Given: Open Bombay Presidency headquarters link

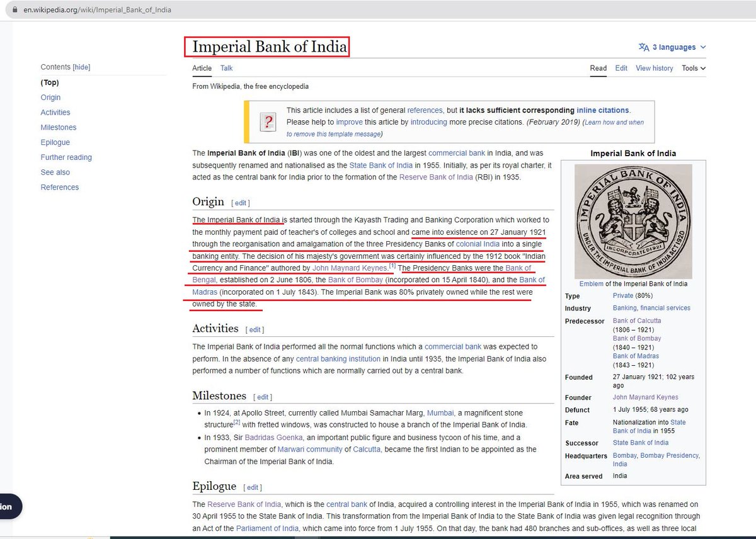Looking at the screenshot, I should tap(670, 456).
